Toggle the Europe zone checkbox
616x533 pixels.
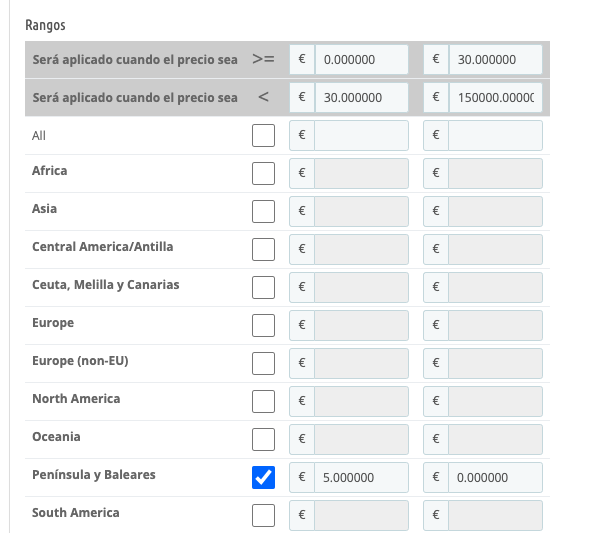coord(263,326)
